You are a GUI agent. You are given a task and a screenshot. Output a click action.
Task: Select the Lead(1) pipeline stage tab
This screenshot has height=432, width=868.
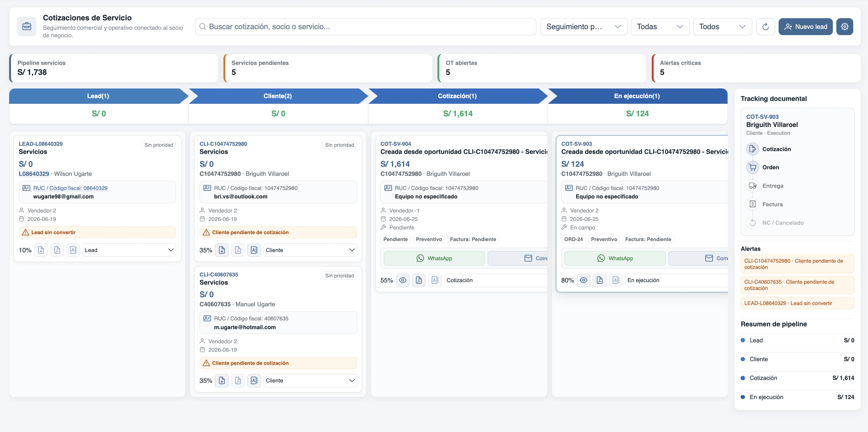pyautogui.click(x=98, y=96)
